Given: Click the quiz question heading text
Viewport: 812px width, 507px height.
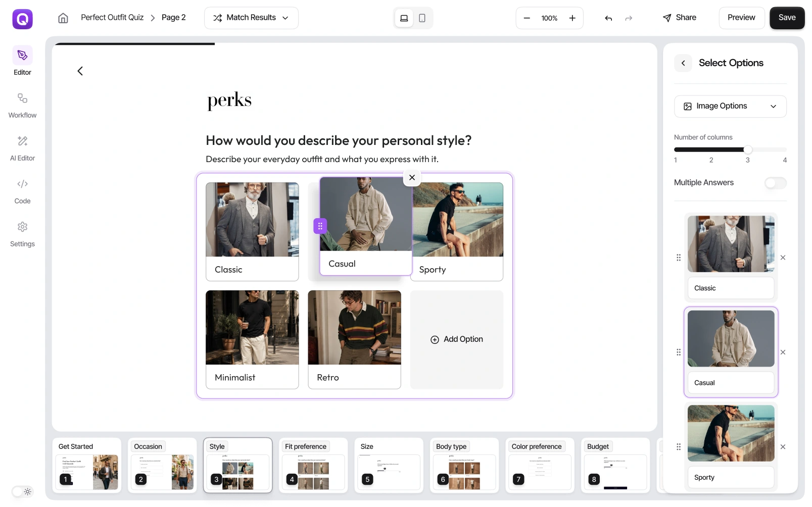Looking at the screenshot, I should point(339,140).
